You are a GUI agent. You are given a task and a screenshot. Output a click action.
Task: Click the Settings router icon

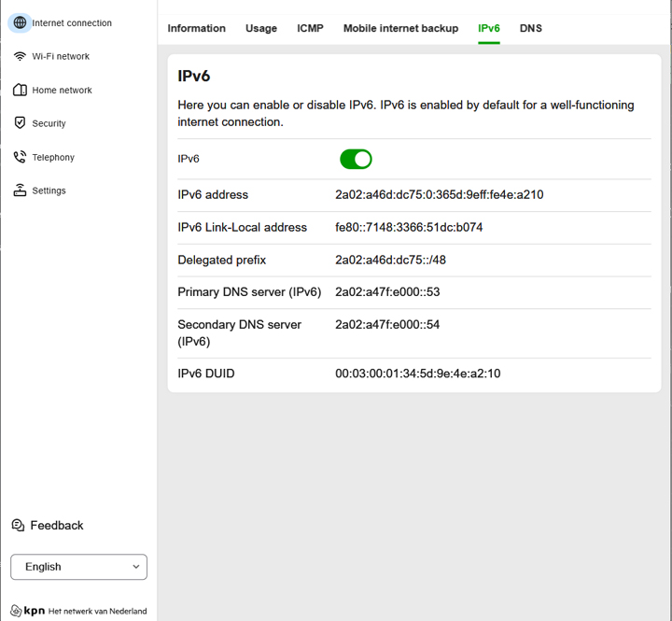coord(20,191)
